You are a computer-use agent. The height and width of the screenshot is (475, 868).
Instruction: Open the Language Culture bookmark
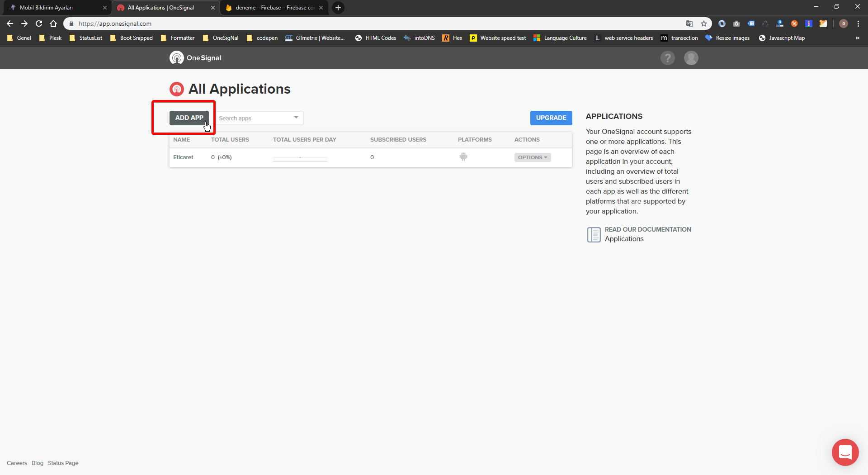tap(560, 38)
